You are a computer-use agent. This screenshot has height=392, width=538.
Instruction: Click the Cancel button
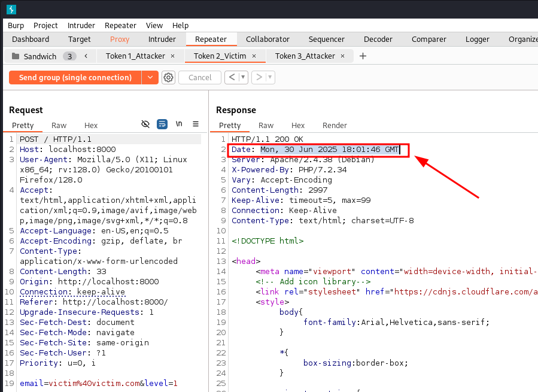(x=200, y=78)
